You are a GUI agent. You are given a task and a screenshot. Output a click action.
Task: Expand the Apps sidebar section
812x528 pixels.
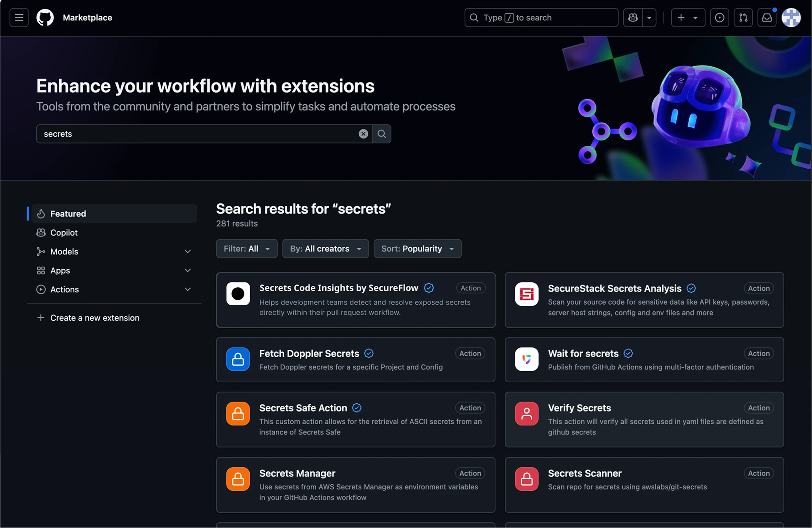pyautogui.click(x=188, y=270)
